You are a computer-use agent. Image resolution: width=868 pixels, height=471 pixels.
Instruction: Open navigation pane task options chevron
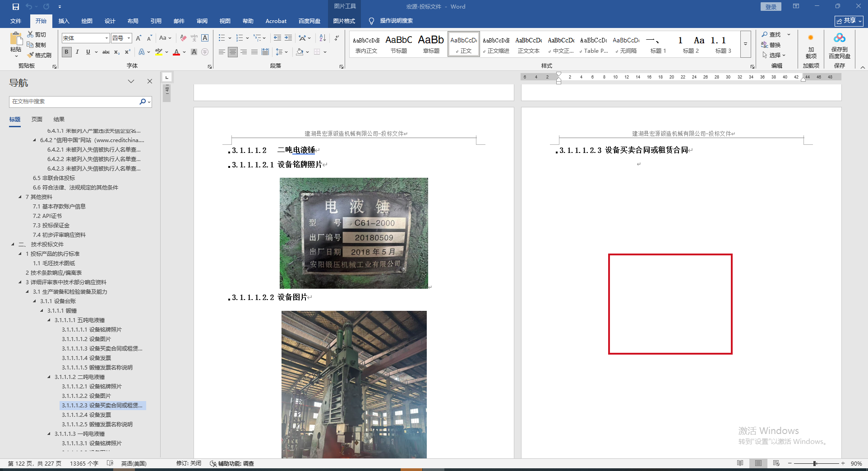tap(131, 81)
